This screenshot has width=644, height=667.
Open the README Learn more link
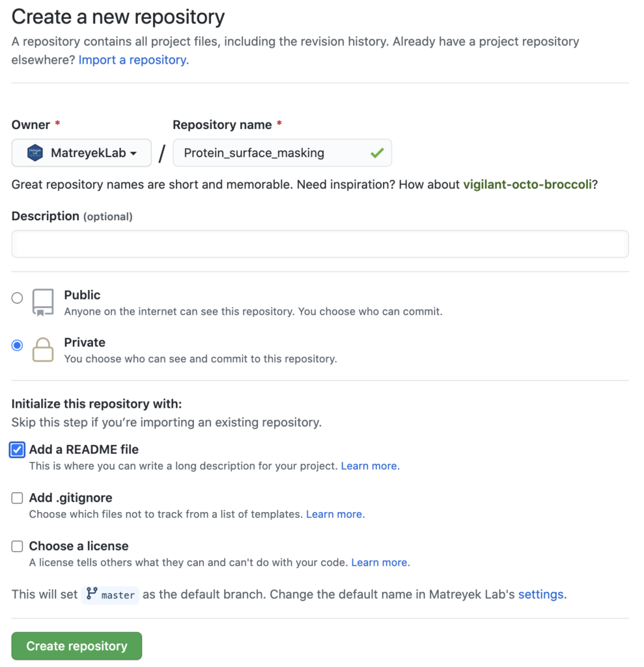370,466
